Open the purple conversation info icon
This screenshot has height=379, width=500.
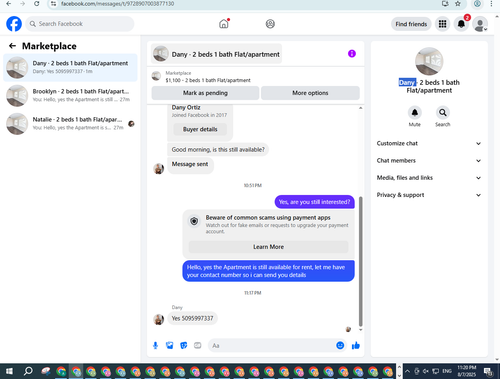[x=352, y=54]
